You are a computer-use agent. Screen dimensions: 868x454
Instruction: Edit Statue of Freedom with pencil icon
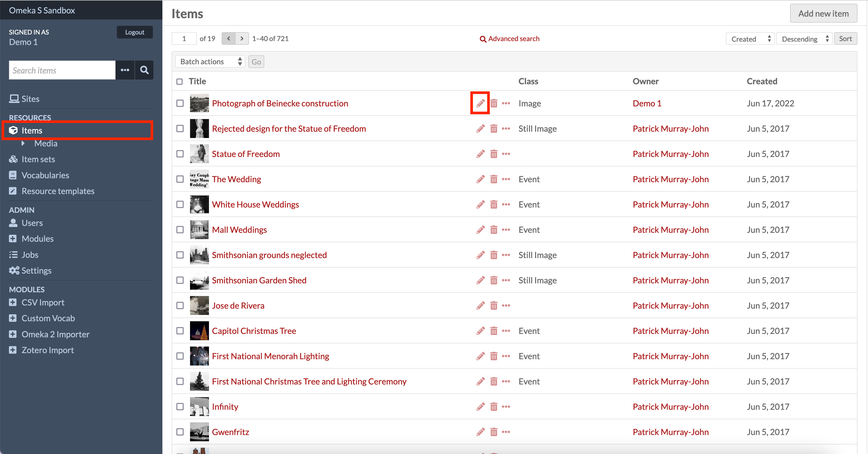coord(480,154)
